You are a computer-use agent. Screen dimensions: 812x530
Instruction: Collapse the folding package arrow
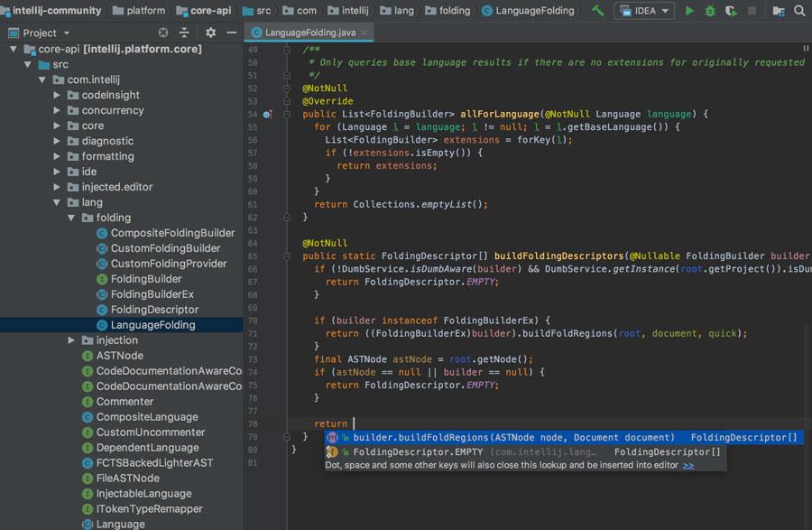[71, 218]
